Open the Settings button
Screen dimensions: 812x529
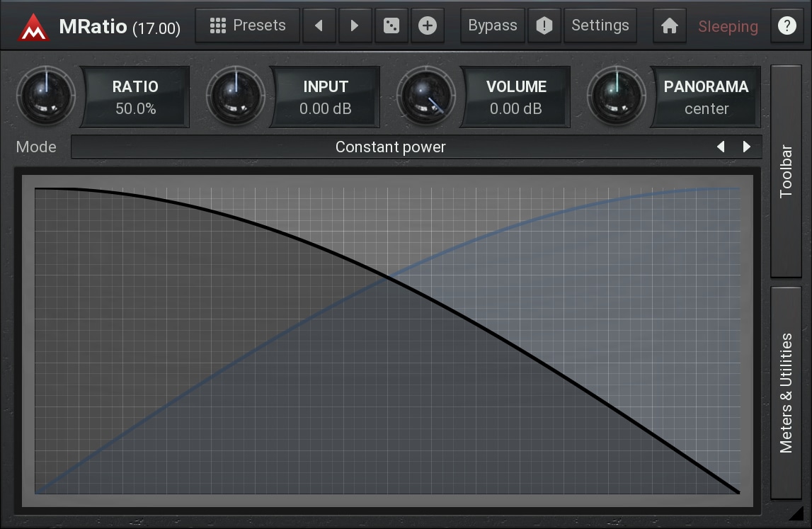pyautogui.click(x=600, y=26)
